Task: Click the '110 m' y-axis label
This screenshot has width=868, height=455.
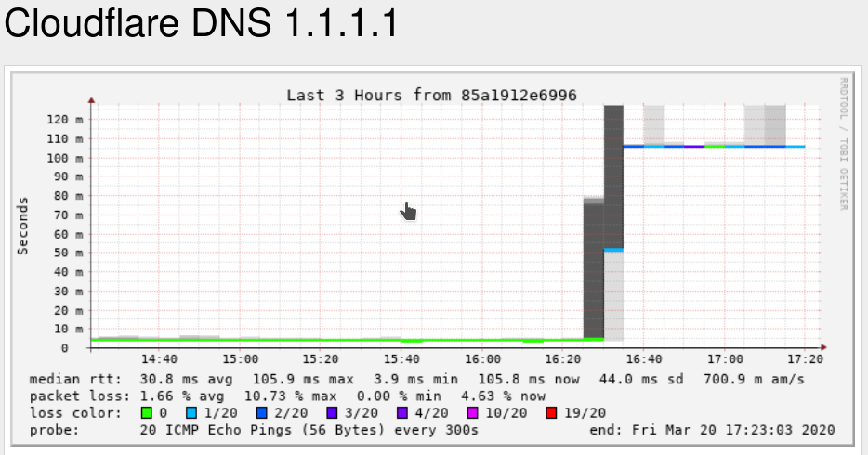Action: [x=65, y=138]
